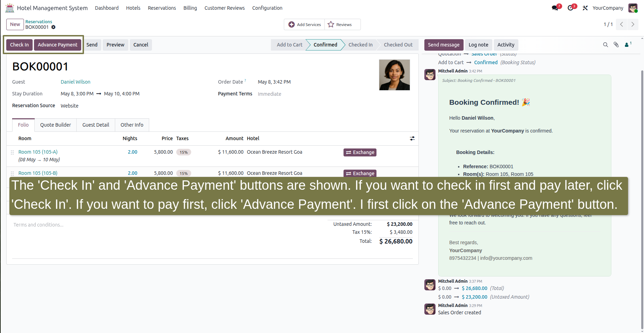Show followers icon in chatter
This screenshot has height=333, width=644.
pos(628,44)
